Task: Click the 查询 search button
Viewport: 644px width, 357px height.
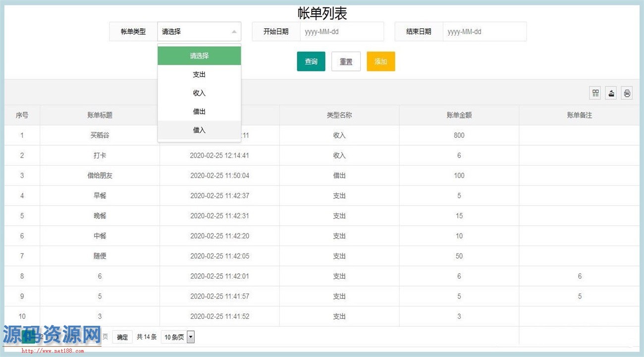Action: pyautogui.click(x=311, y=61)
